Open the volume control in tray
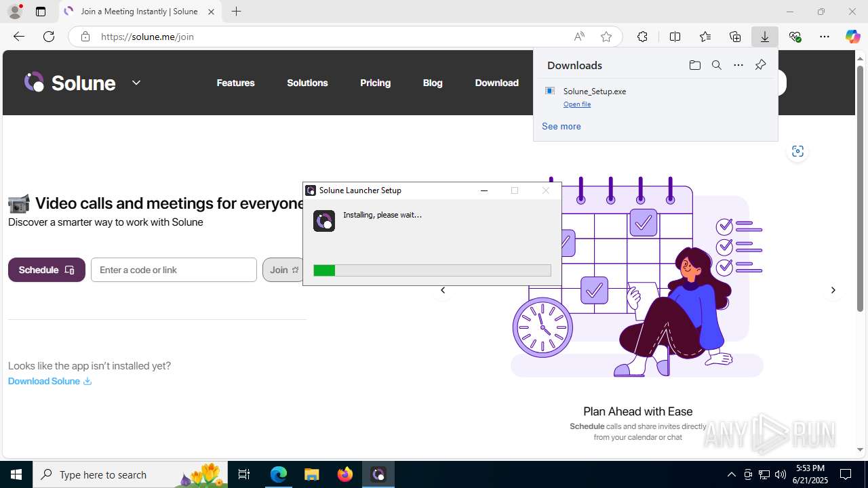This screenshot has width=868, height=488. pos(781,474)
